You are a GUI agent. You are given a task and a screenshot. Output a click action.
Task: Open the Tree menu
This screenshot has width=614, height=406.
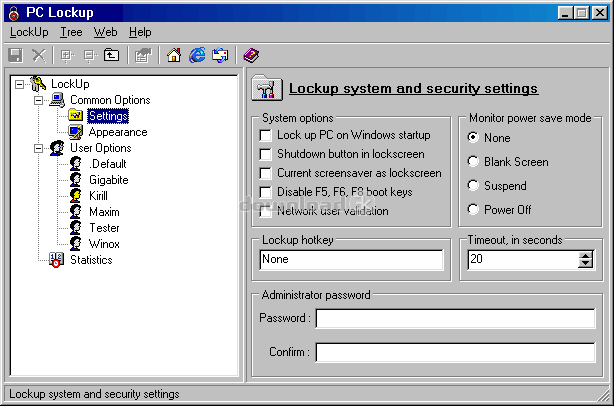click(x=71, y=32)
